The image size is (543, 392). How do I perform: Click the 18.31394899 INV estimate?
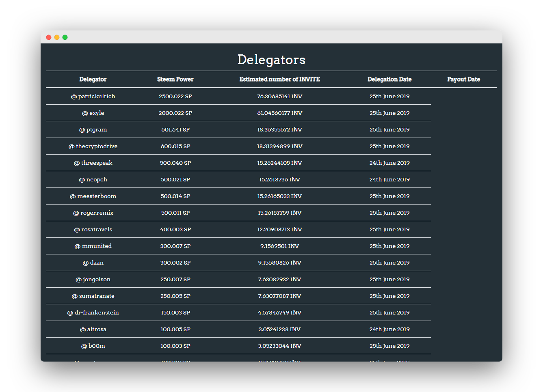[x=280, y=146]
